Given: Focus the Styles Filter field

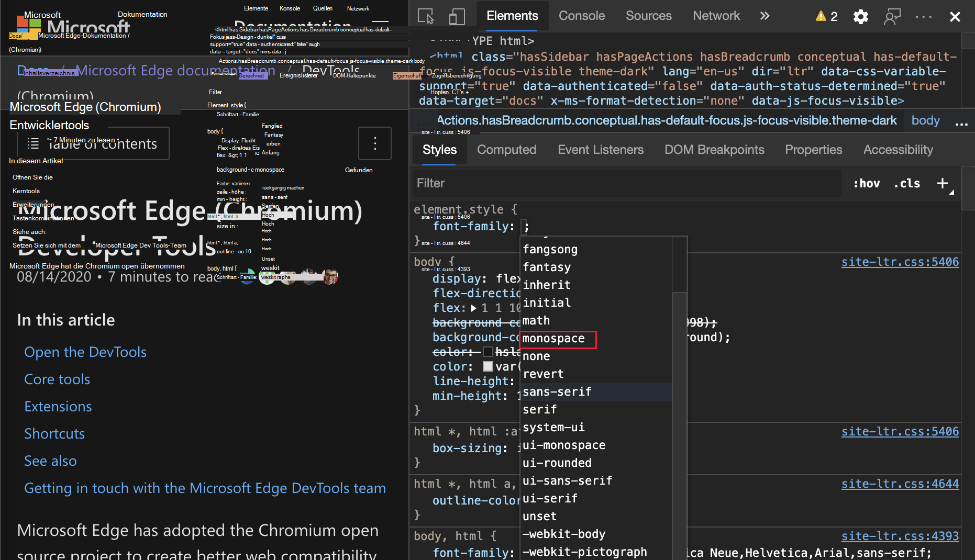Looking at the screenshot, I should click(x=627, y=183).
